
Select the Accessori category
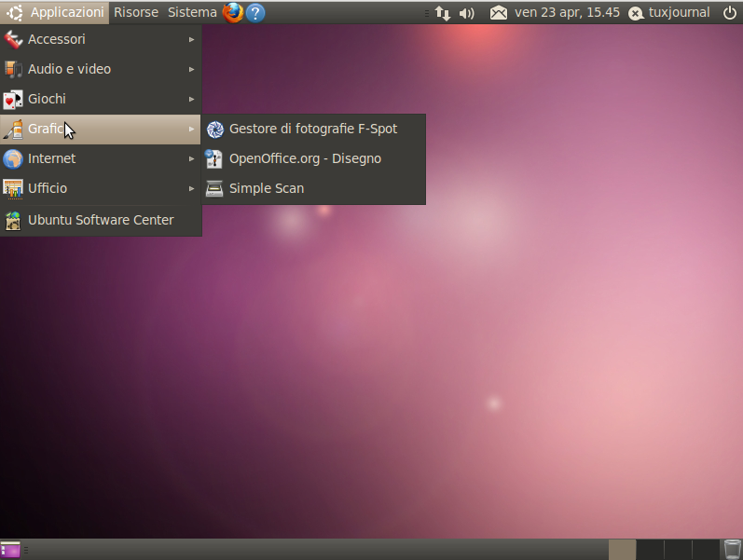coord(101,39)
